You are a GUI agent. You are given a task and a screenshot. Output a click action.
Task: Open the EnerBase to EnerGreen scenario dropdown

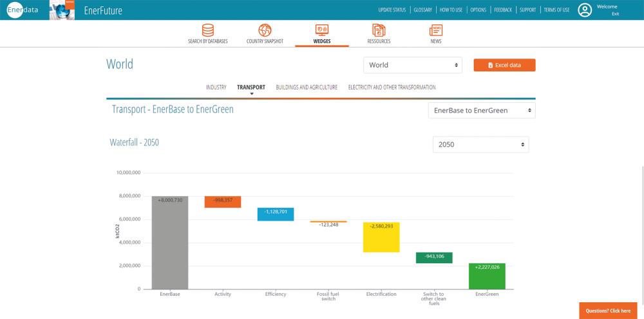pos(482,110)
